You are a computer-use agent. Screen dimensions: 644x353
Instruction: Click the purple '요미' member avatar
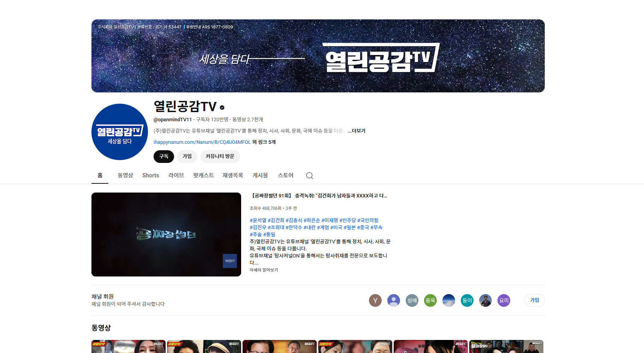coord(503,300)
